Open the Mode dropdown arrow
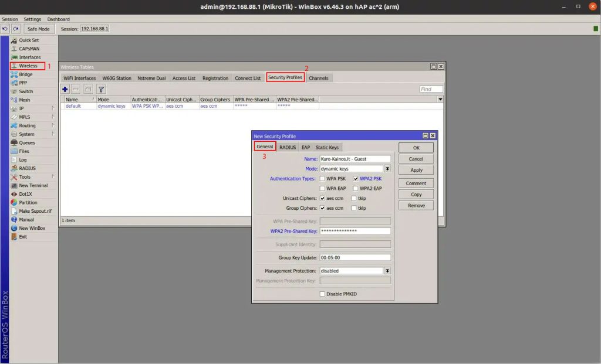 (x=387, y=169)
